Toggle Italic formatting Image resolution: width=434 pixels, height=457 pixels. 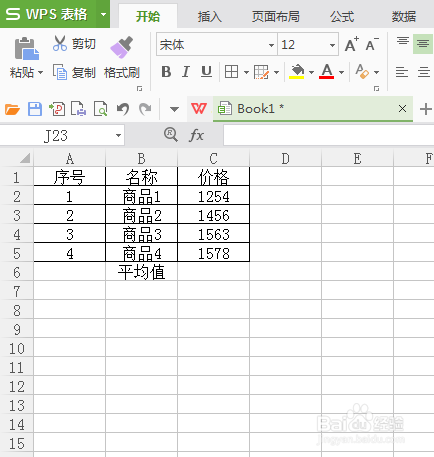pos(186,72)
